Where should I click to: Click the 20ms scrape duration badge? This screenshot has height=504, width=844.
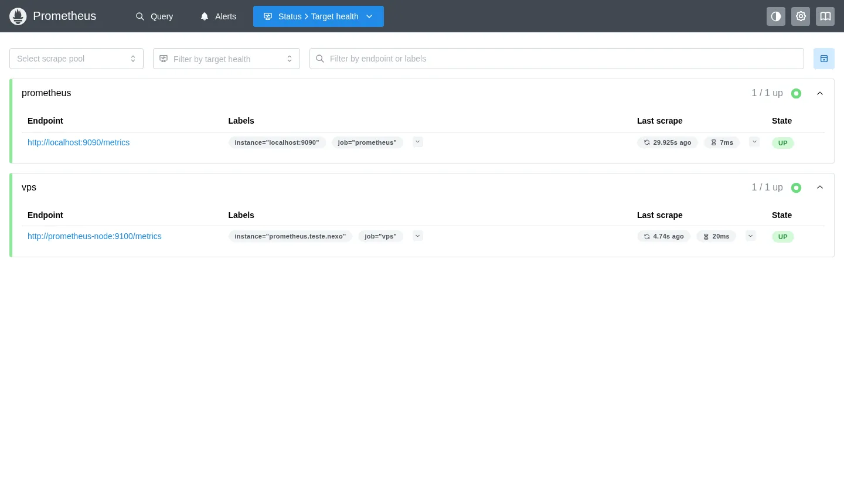pos(716,236)
